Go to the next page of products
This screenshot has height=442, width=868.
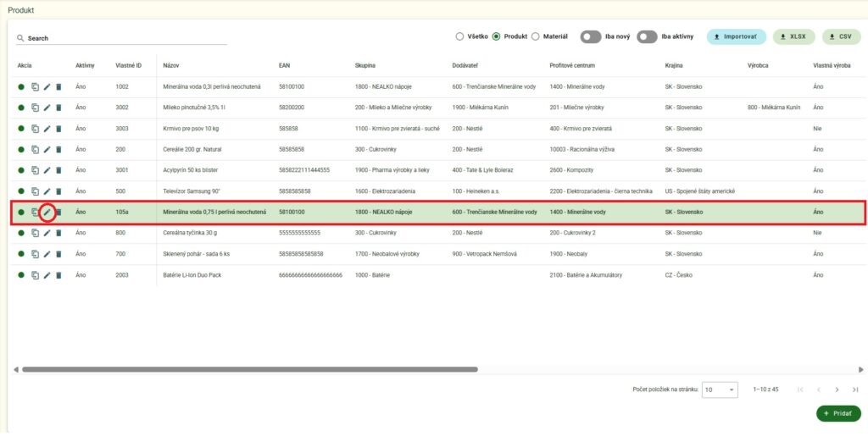(837, 390)
